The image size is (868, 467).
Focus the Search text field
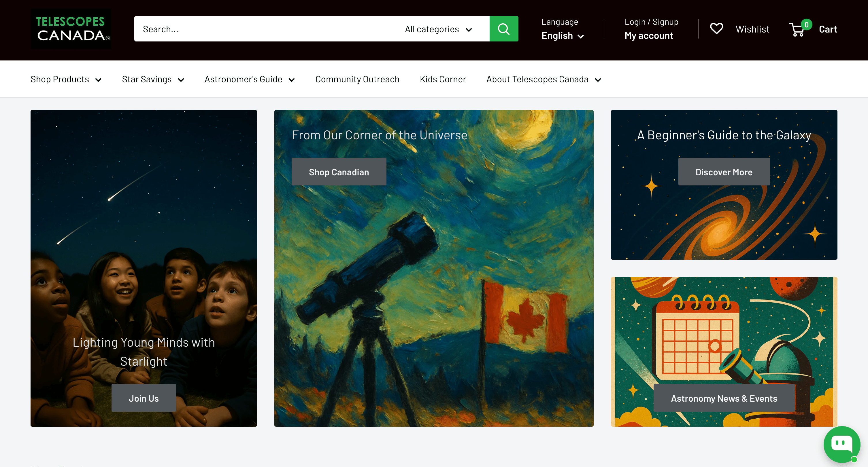click(263, 29)
